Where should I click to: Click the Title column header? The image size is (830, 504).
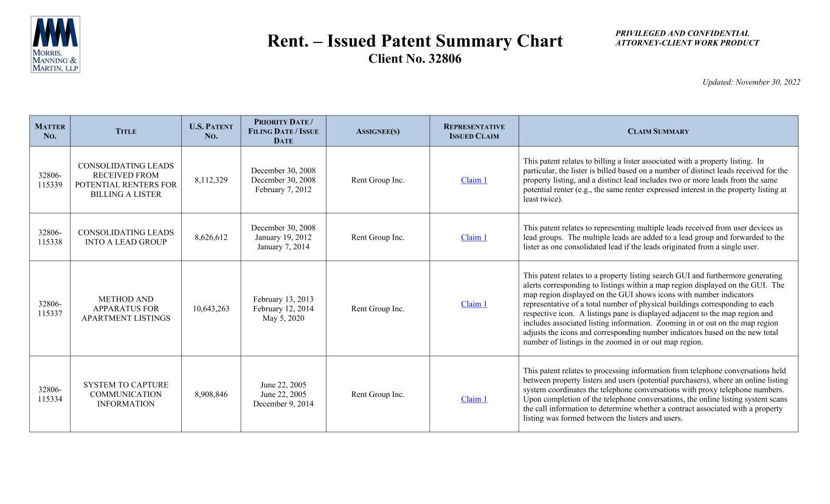point(126,131)
